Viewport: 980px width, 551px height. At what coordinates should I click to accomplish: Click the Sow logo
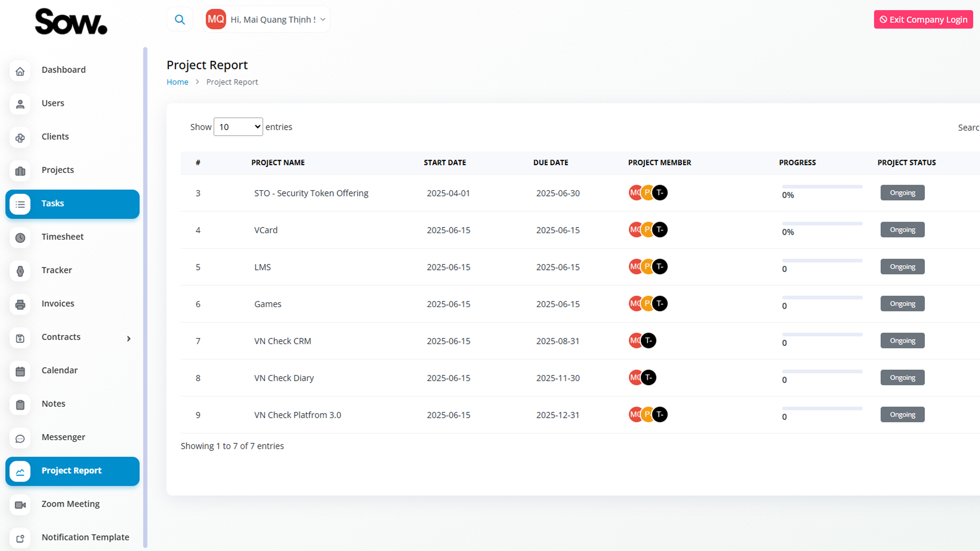click(71, 21)
